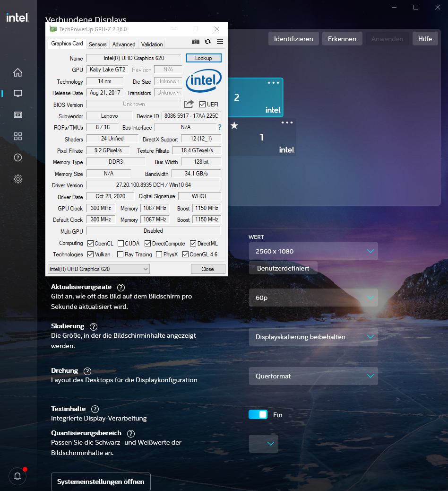Click the Driver Version field
The height and width of the screenshot is (491, 448).
pos(154,185)
